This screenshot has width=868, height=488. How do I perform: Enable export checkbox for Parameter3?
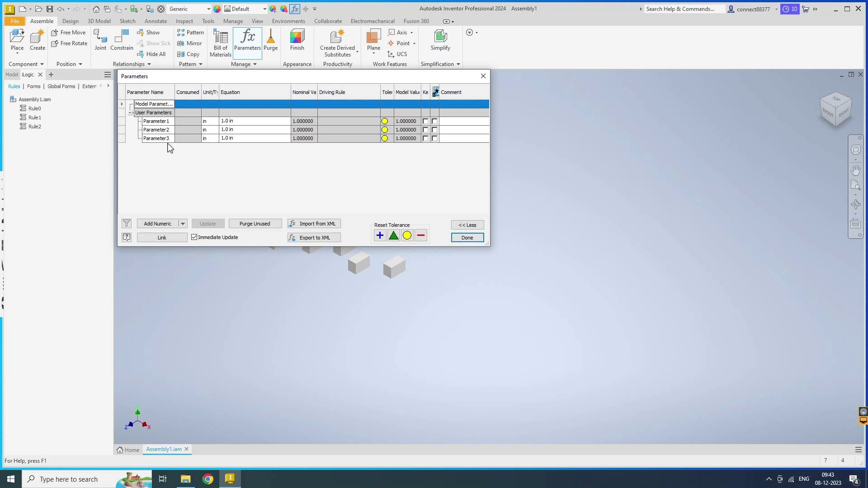coord(434,138)
